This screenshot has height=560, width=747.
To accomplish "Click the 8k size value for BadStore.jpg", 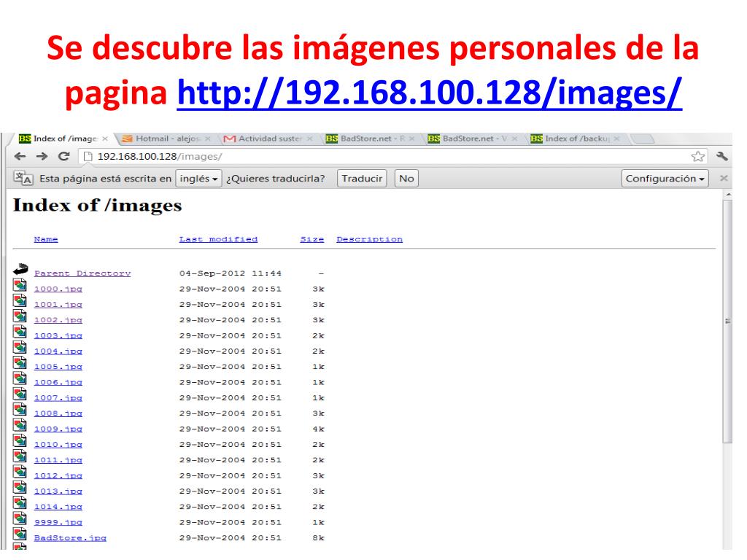I will (318, 538).
